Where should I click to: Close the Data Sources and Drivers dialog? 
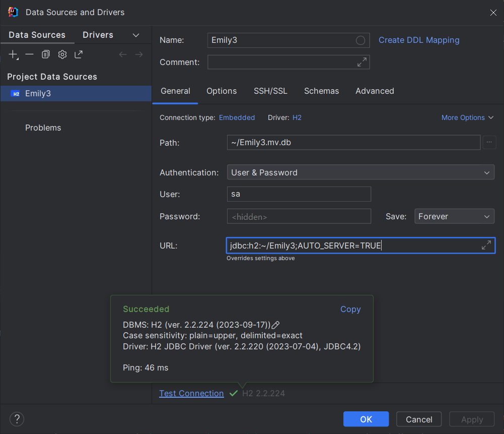point(493,12)
